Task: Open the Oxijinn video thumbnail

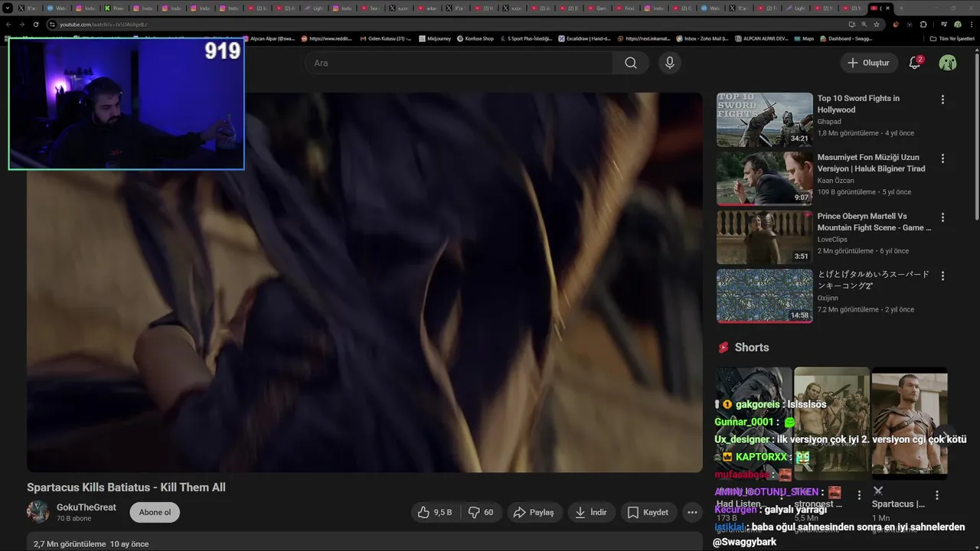Action: tap(764, 296)
